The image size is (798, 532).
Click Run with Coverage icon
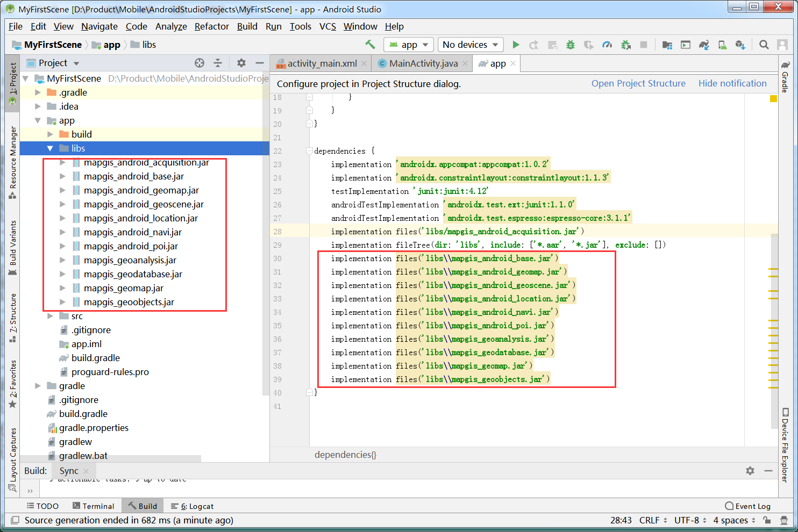coord(589,45)
